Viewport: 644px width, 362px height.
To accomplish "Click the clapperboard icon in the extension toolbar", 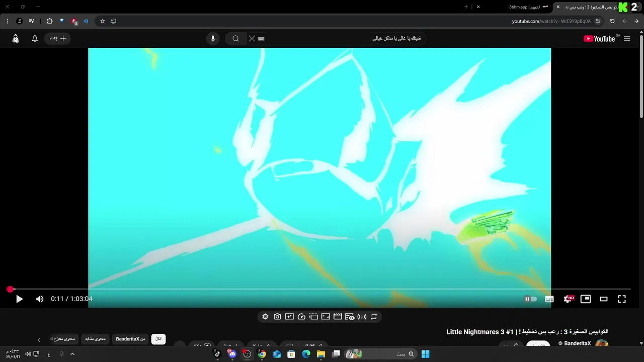I will (x=338, y=317).
